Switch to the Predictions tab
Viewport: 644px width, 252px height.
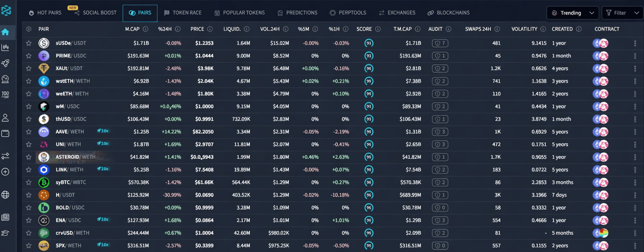(297, 13)
